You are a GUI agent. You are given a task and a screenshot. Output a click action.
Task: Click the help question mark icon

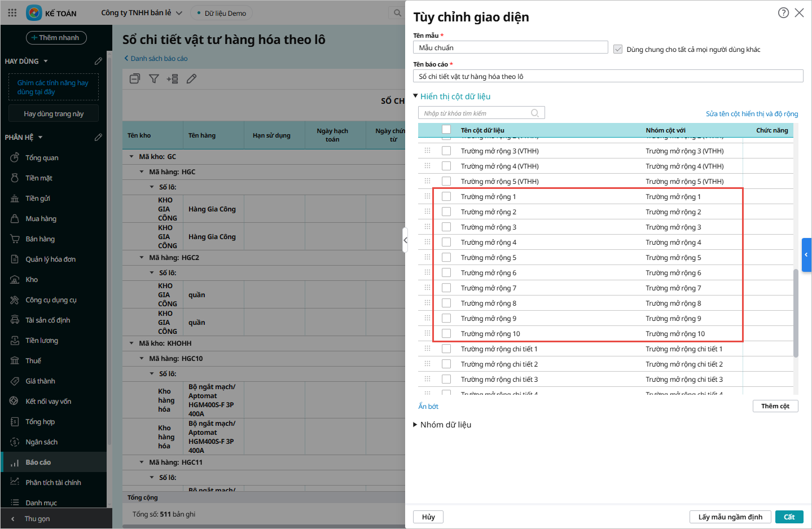[x=783, y=13]
